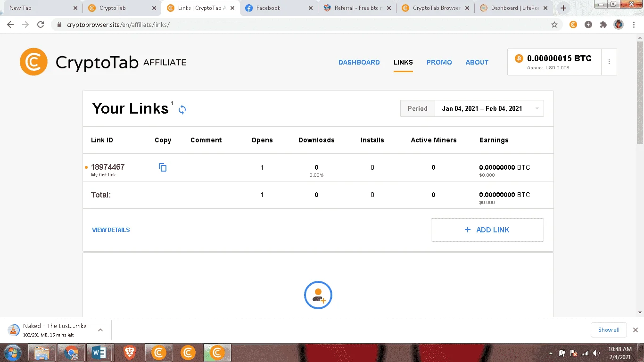Open the browser profile avatar
The image size is (644, 362).
pyautogui.click(x=619, y=25)
